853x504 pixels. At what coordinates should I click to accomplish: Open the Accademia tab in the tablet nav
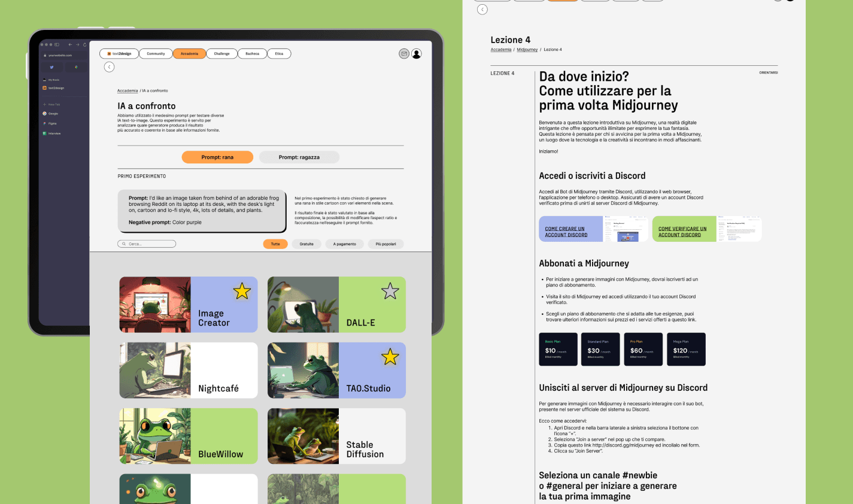click(x=189, y=54)
